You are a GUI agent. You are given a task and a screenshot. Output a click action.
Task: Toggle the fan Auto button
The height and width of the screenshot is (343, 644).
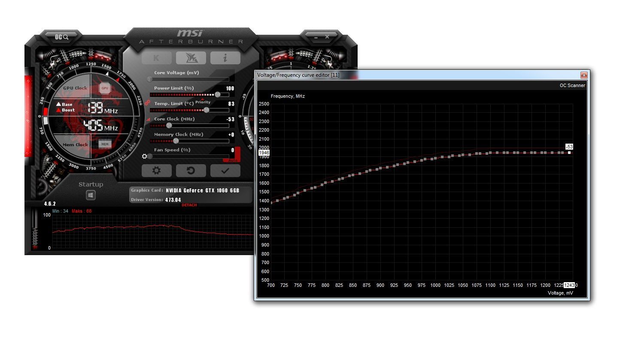[233, 160]
